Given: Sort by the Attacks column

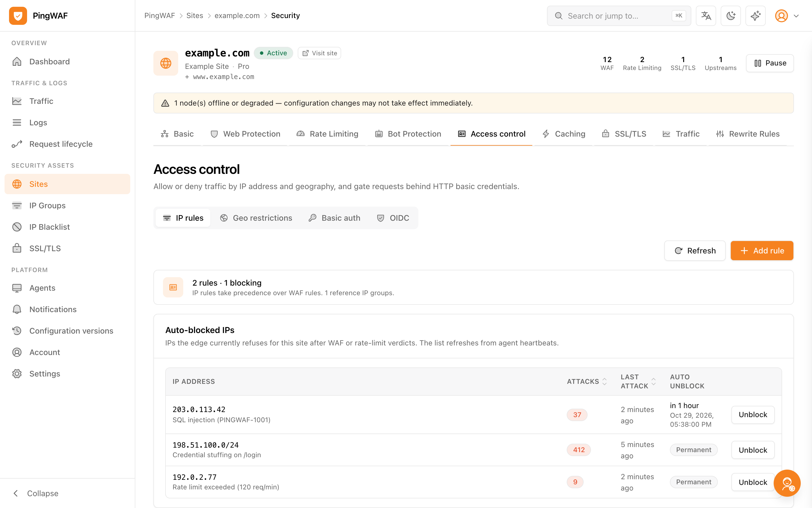Looking at the screenshot, I should pyautogui.click(x=587, y=382).
